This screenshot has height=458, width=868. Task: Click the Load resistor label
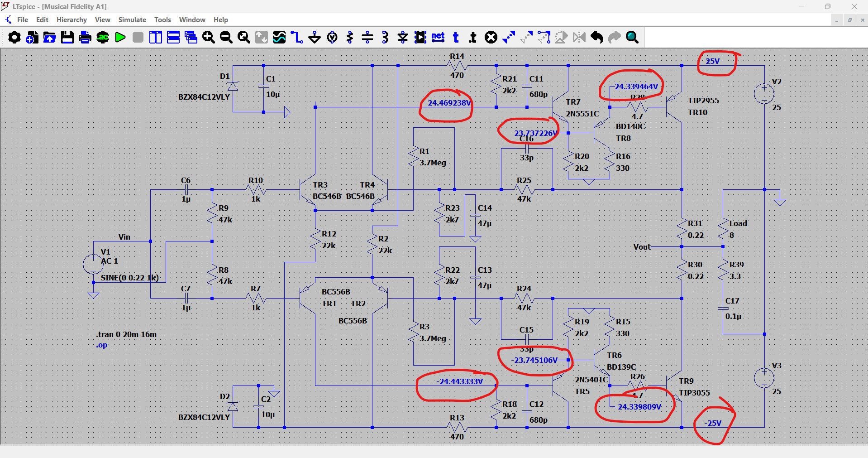[x=738, y=223]
